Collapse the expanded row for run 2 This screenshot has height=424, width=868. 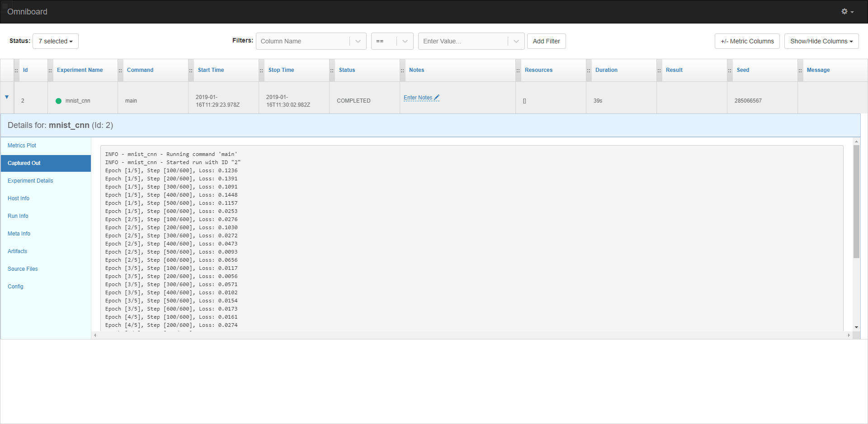(7, 97)
